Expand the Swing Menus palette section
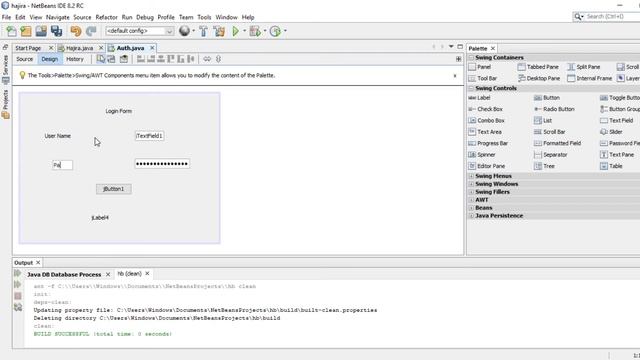 click(471, 176)
